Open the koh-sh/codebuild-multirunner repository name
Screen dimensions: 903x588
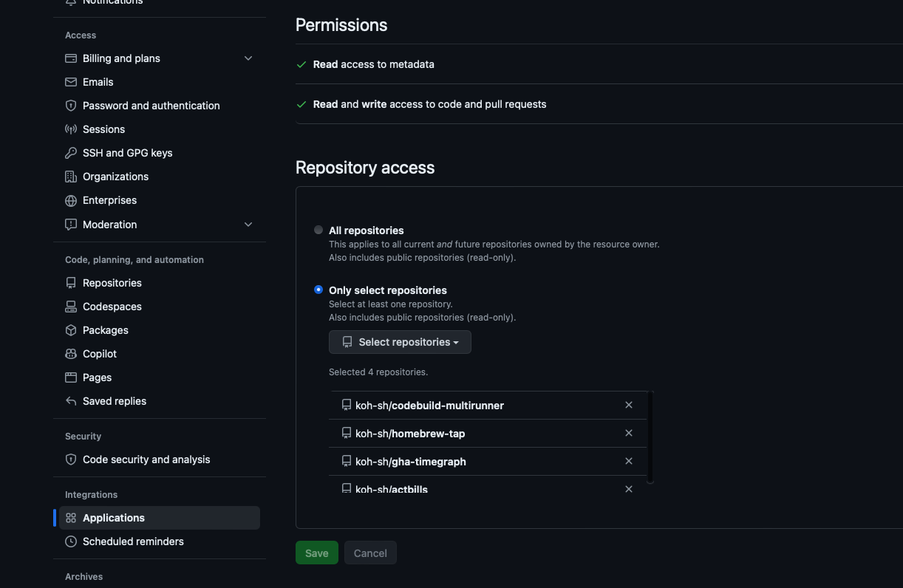click(x=429, y=406)
